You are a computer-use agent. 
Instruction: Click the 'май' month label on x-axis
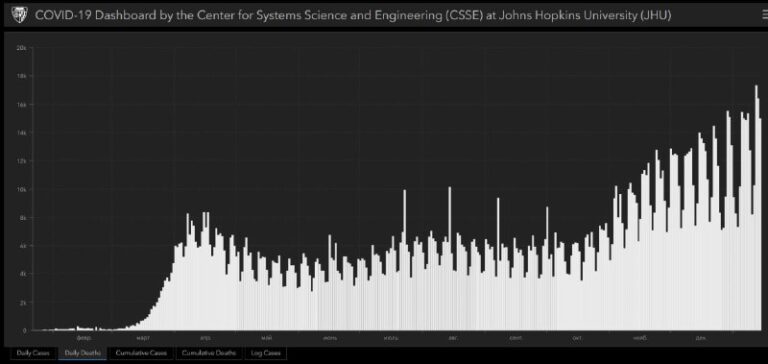coord(266,338)
